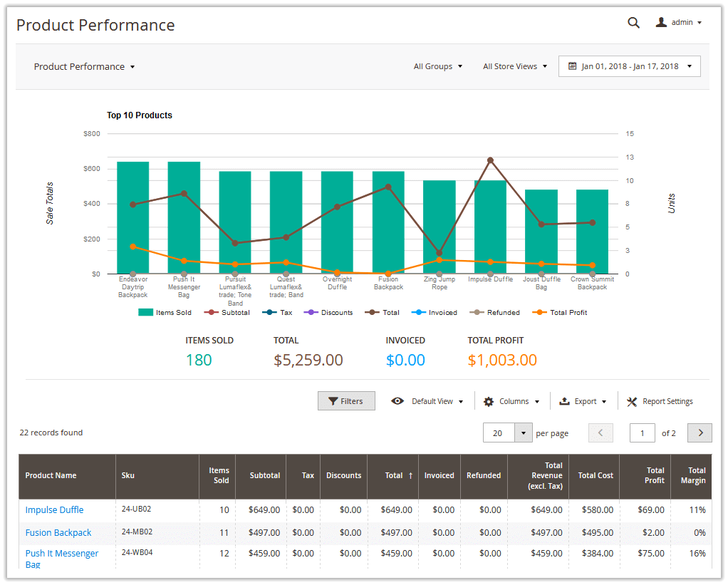The height and width of the screenshot is (585, 728).
Task: Toggle Total Profit legend series
Action: pyautogui.click(x=559, y=313)
